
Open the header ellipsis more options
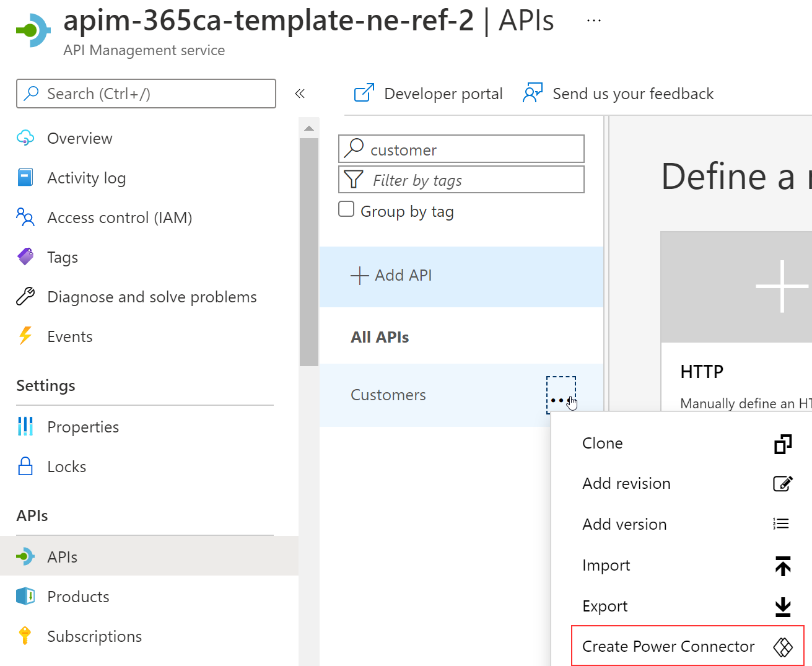(594, 20)
